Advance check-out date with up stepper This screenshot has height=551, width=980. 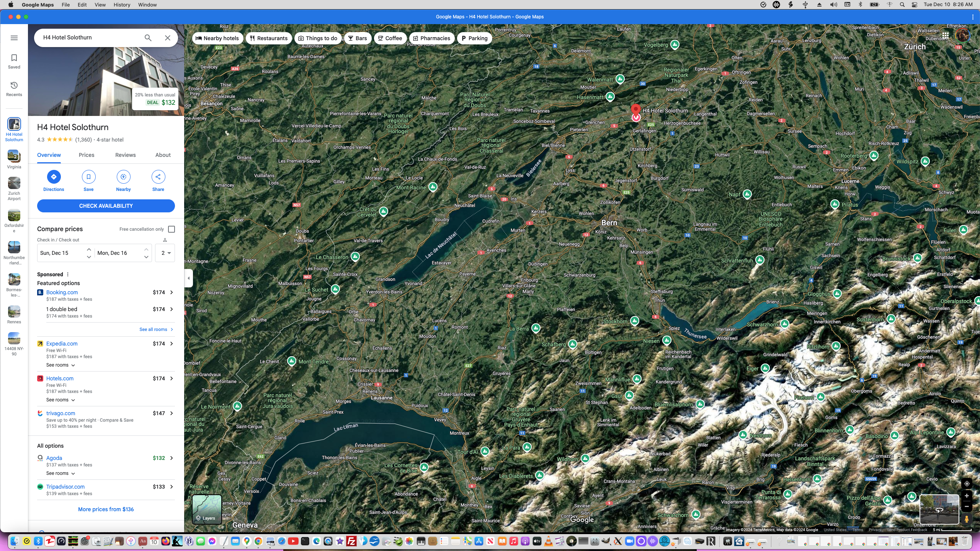pyautogui.click(x=146, y=249)
